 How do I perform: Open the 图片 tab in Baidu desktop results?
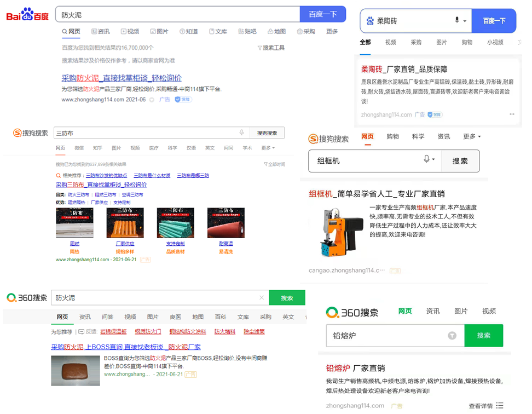pyautogui.click(x=159, y=32)
